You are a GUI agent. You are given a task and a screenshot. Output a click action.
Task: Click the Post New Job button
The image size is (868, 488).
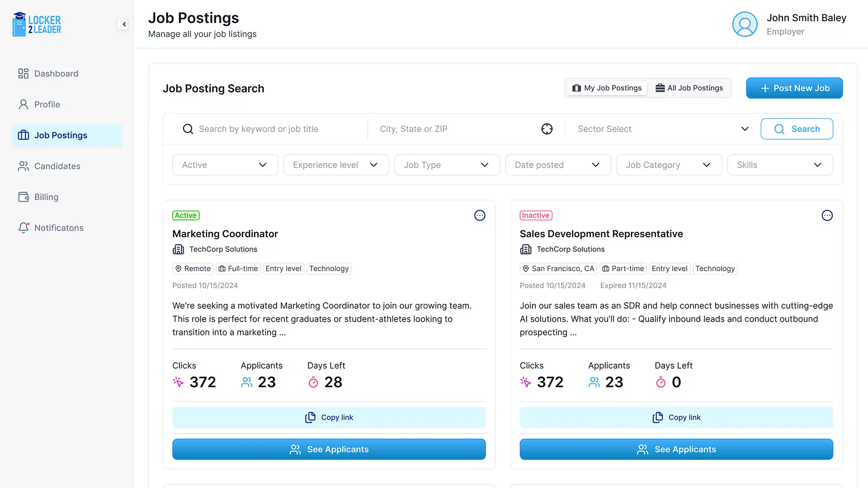[x=794, y=88]
